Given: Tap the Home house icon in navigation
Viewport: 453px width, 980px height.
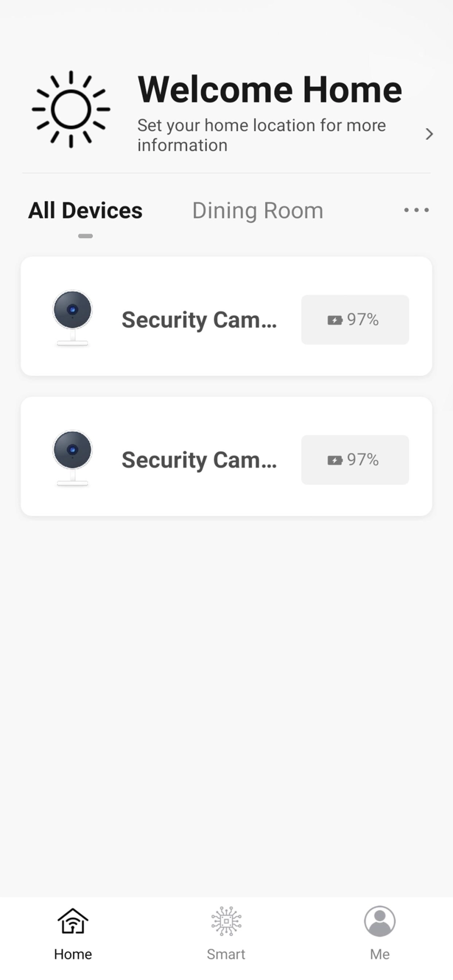Looking at the screenshot, I should coord(73,921).
